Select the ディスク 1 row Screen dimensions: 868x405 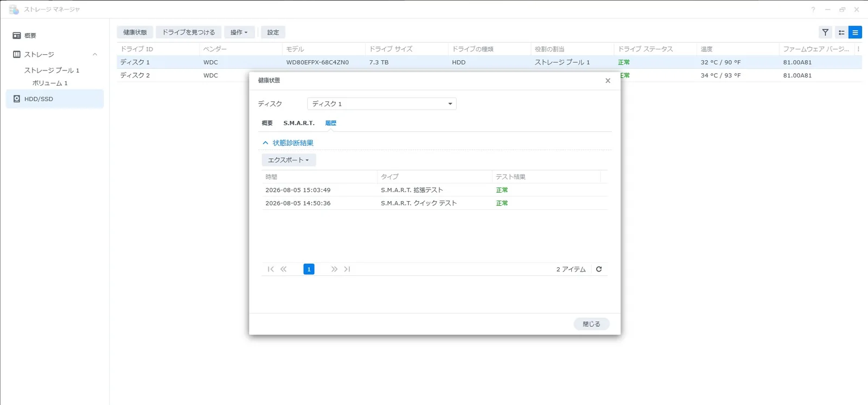pos(489,62)
